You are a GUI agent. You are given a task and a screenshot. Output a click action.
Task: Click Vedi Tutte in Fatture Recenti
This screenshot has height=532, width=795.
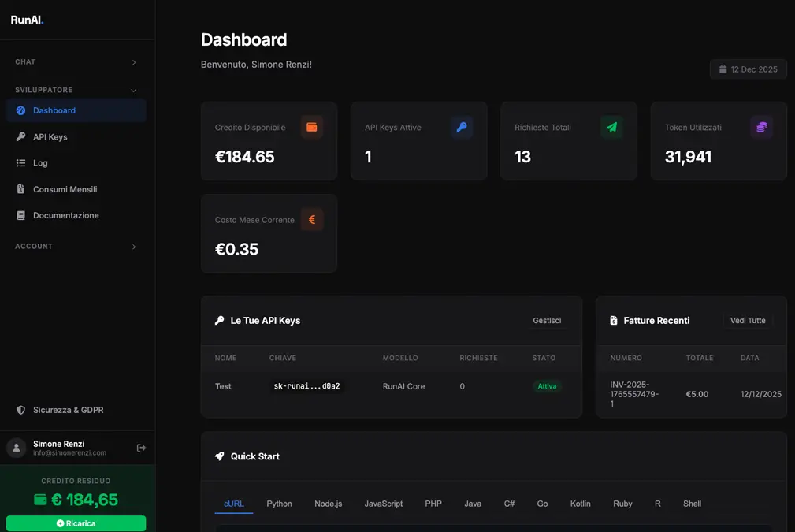pyautogui.click(x=748, y=321)
